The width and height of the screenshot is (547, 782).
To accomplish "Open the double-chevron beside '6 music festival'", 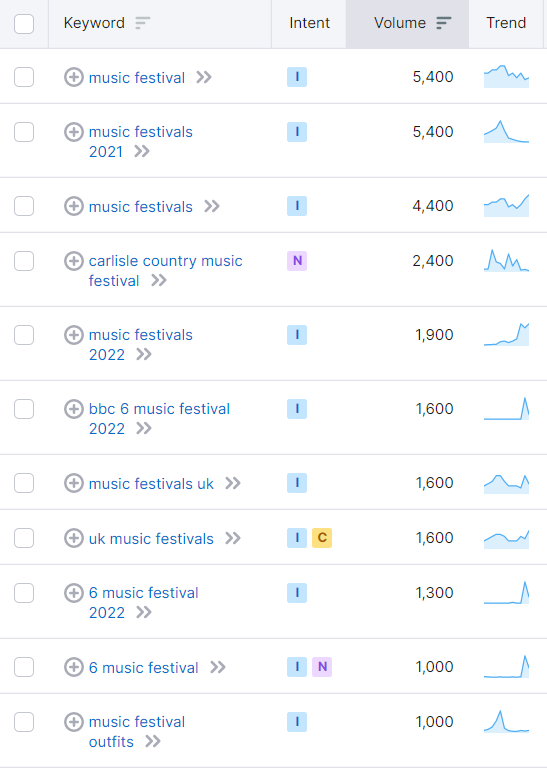I will tap(218, 667).
